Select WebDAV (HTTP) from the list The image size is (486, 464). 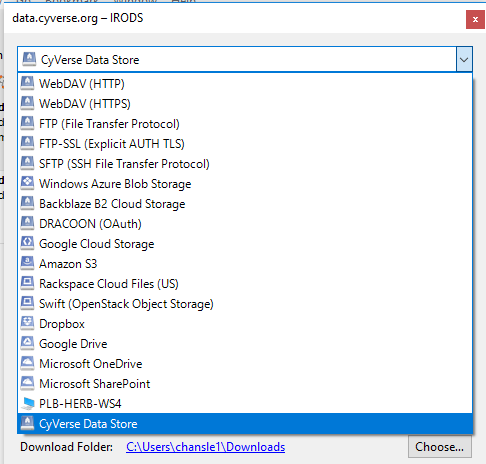(x=245, y=83)
